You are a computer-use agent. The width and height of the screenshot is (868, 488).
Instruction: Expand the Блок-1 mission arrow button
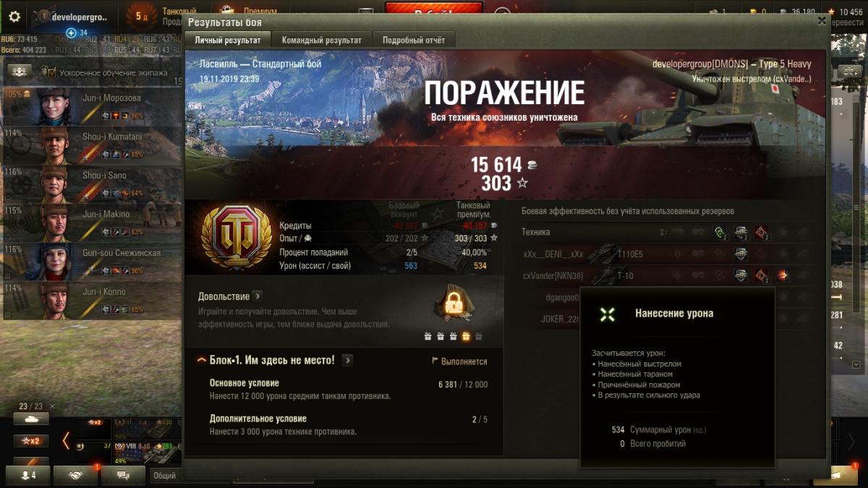tap(347, 360)
